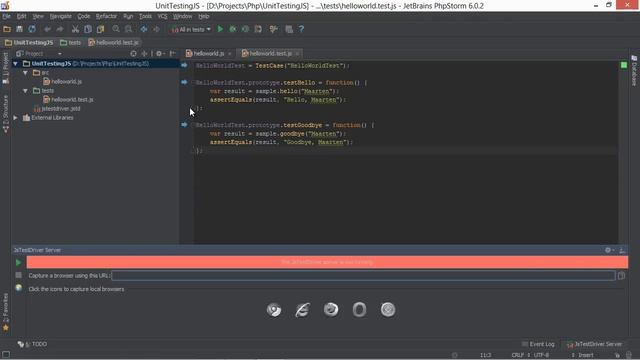
Task: Open the Tools menu
Action: [x=145, y=16]
